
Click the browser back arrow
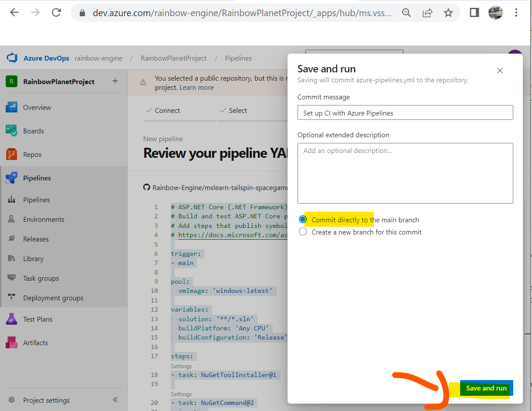tap(14, 13)
